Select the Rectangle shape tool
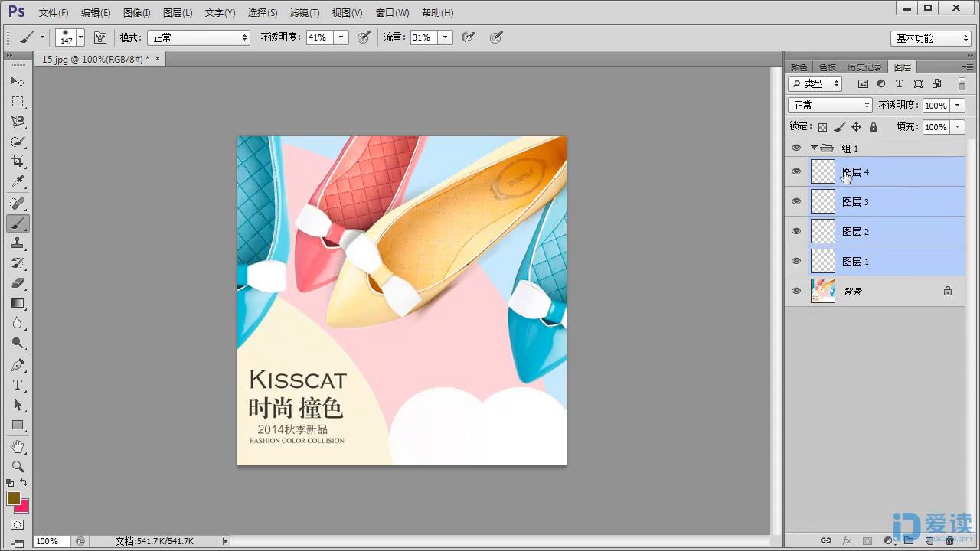 [x=18, y=425]
